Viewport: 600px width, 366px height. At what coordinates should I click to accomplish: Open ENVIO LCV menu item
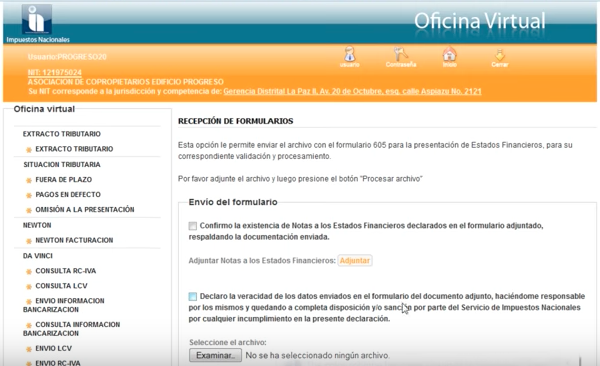click(x=54, y=348)
